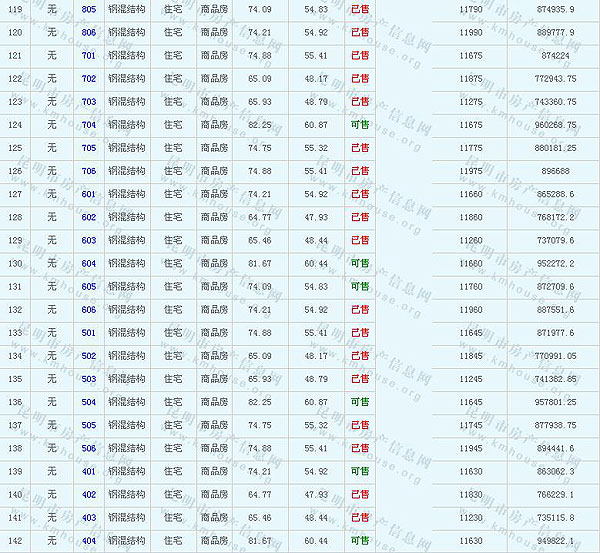Open room 404 link
The width and height of the screenshot is (600, 553).
[x=89, y=540]
